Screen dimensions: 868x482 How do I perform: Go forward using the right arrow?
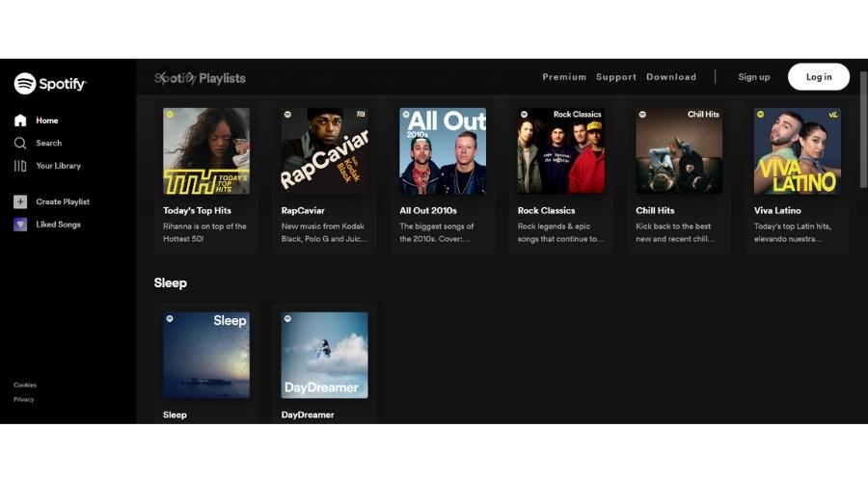coord(190,77)
